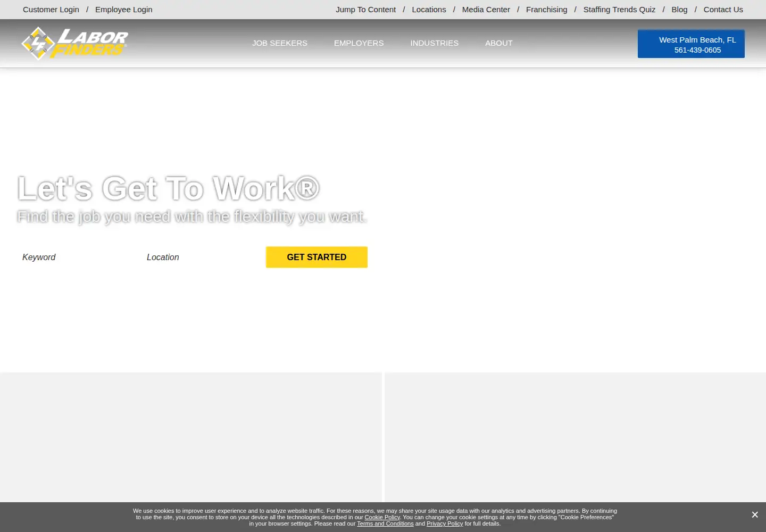Open the Employers menu
Image resolution: width=766 pixels, height=532 pixels.
click(x=359, y=43)
